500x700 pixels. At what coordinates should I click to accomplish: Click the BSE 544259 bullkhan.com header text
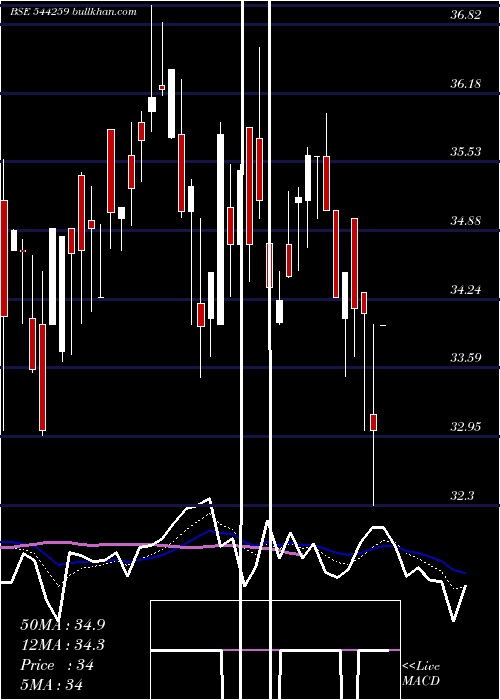point(74,12)
